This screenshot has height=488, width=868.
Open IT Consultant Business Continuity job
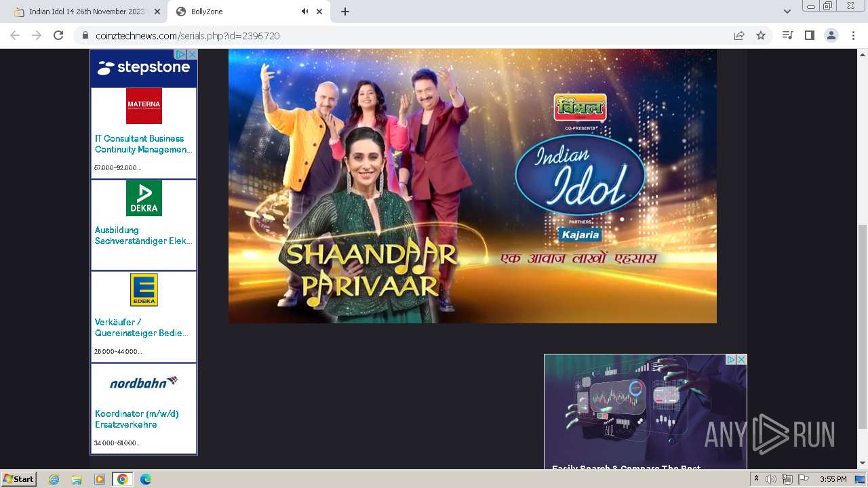(143, 144)
